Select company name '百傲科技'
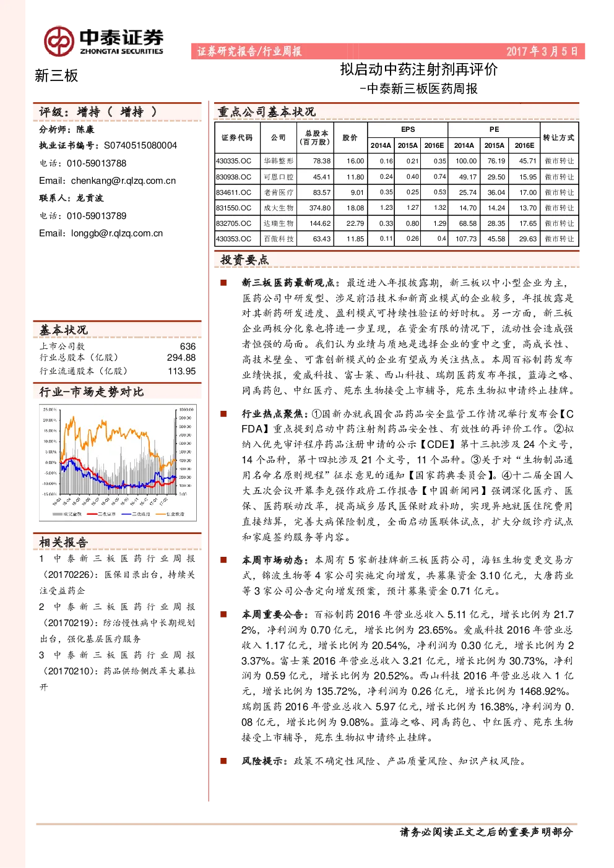The image size is (614, 868). click(x=279, y=239)
